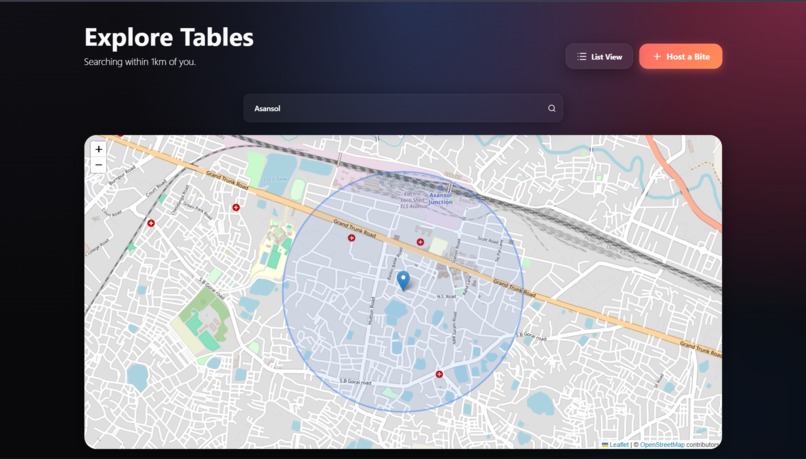Click the Asansol Junction station label
The image size is (806, 459).
(441, 199)
